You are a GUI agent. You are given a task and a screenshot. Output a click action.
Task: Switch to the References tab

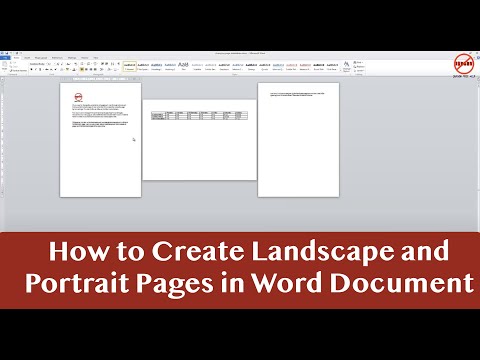tap(57, 58)
